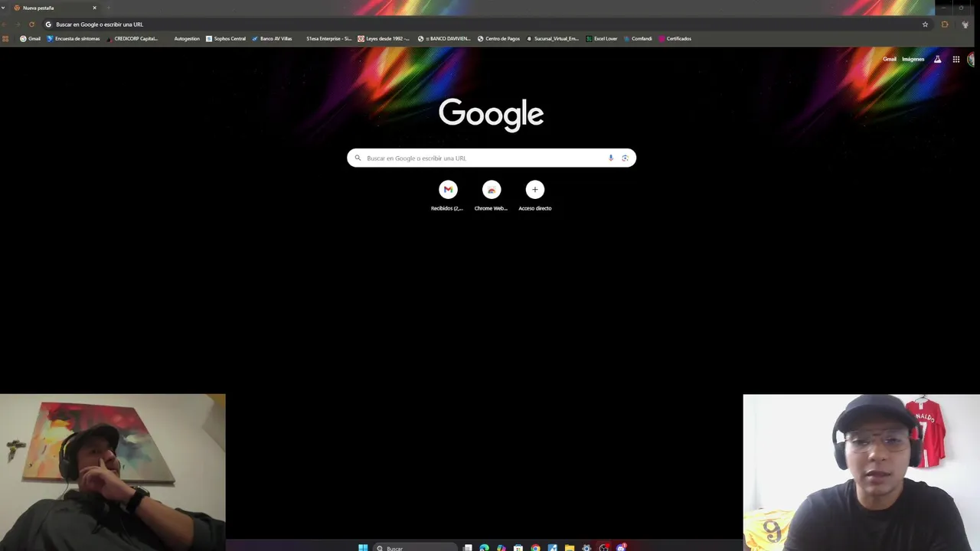The width and height of the screenshot is (980, 551).
Task: Open a new tab with plus button
Action: tap(108, 8)
